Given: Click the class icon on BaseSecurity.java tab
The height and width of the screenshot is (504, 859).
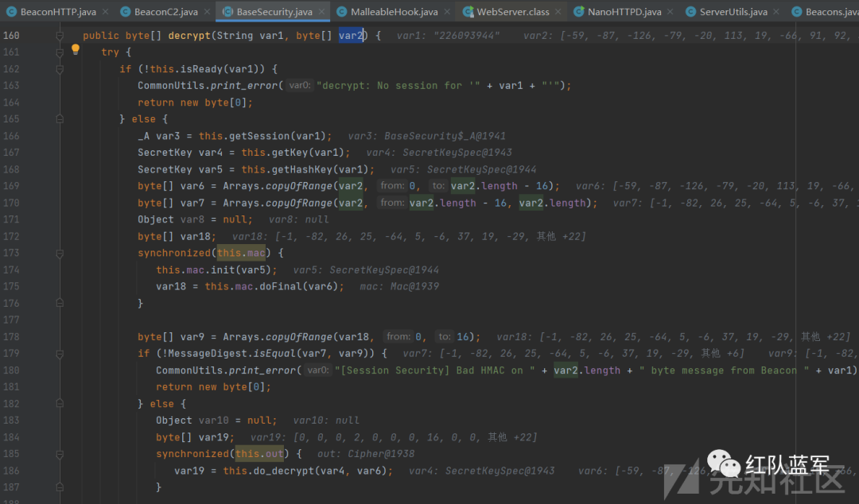Looking at the screenshot, I should click(227, 11).
